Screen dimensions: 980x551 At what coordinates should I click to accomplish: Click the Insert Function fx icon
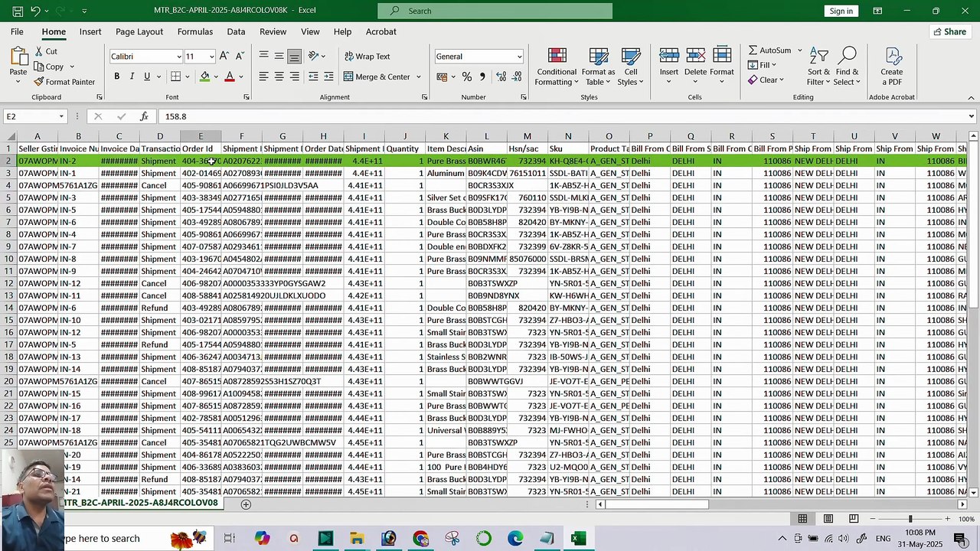144,116
